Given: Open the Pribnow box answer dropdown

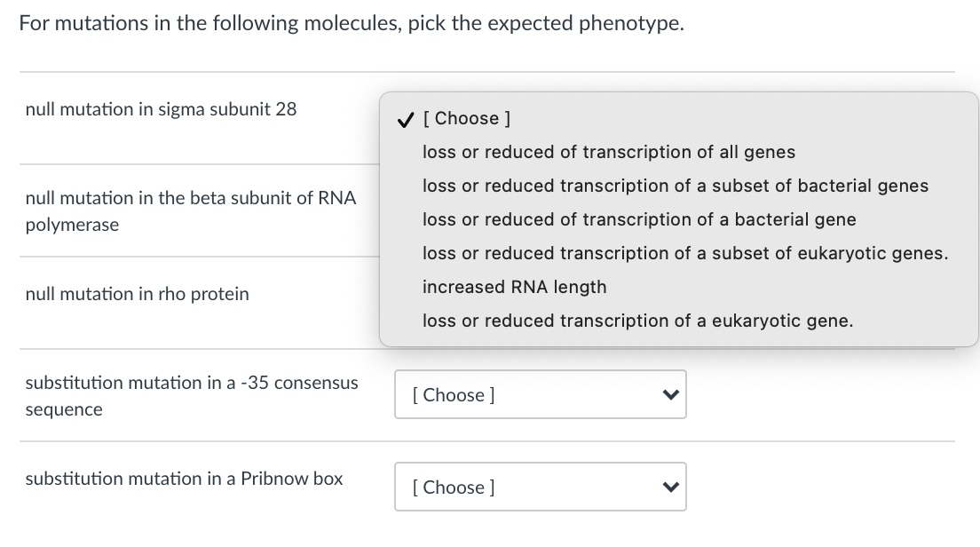Looking at the screenshot, I should point(540,487).
